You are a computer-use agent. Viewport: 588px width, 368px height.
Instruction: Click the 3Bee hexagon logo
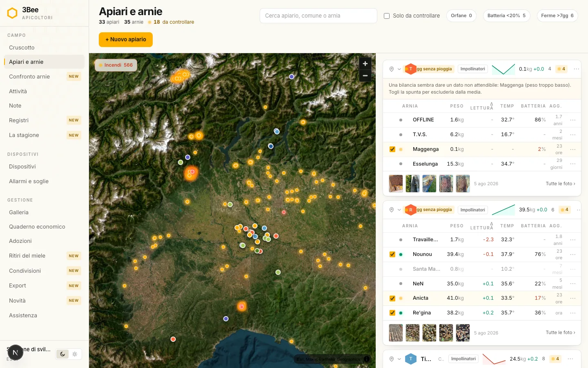pos(13,13)
